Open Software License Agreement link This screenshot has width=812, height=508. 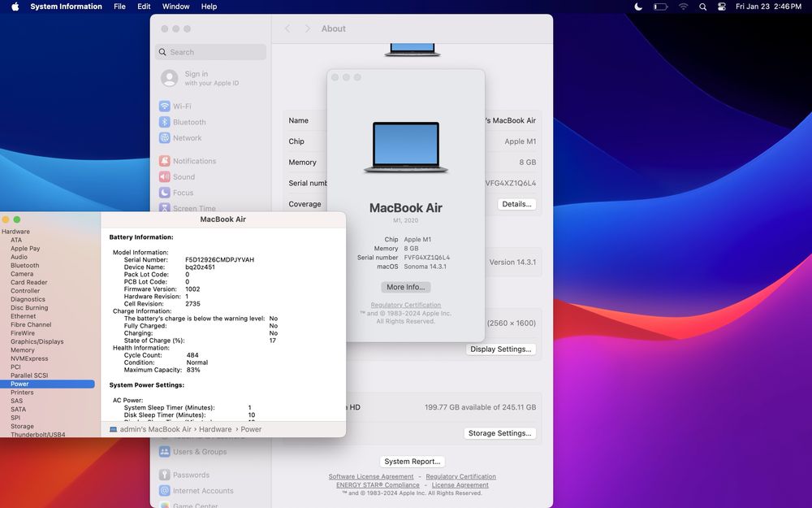point(371,477)
